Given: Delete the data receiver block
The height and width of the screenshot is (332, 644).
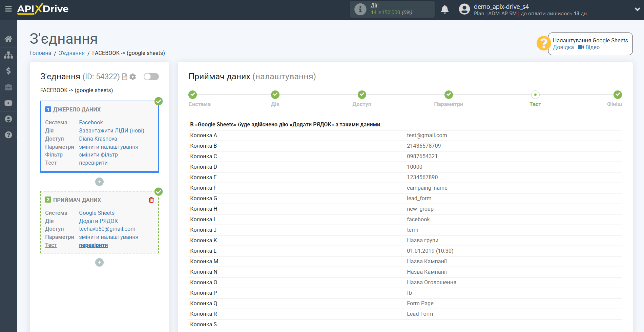Looking at the screenshot, I should click(x=151, y=200).
